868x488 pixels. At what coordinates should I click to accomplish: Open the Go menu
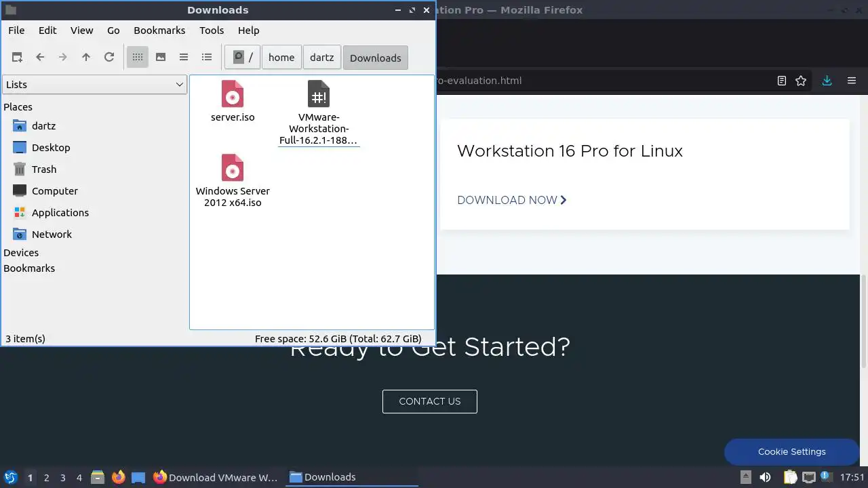113,30
